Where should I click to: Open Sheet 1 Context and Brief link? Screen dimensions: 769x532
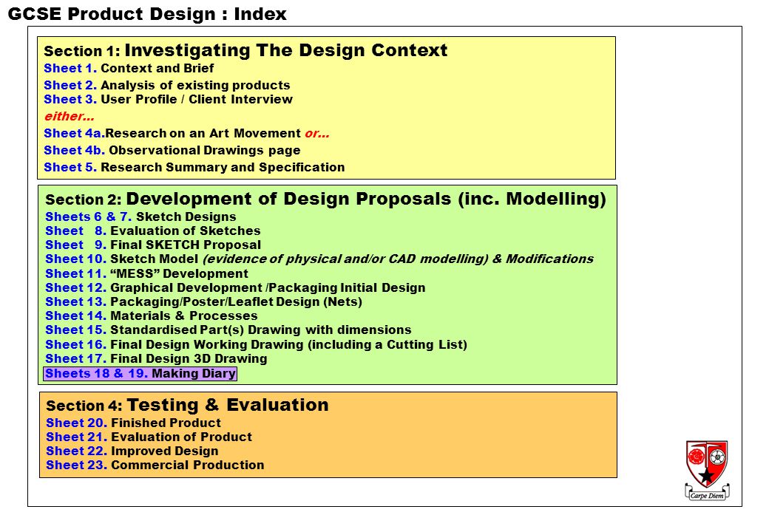(129, 68)
